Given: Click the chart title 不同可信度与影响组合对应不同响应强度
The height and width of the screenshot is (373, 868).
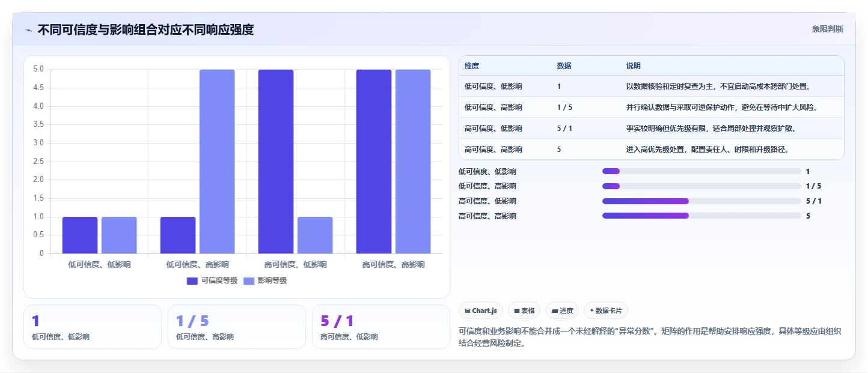Looking at the screenshot, I should [145, 29].
